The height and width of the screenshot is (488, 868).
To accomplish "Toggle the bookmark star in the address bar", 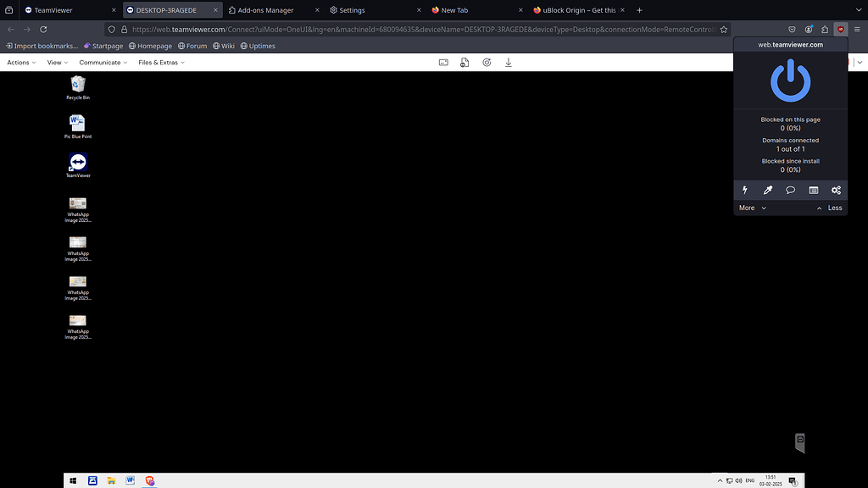I will (724, 28).
